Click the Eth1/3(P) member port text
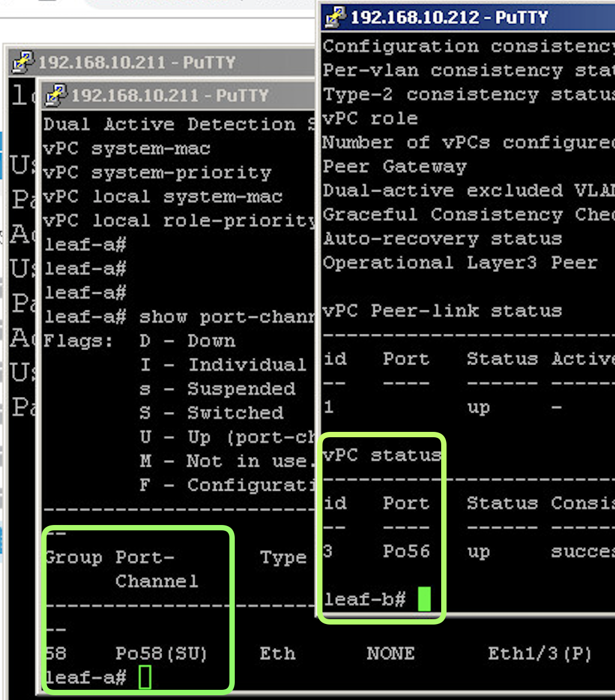This screenshot has height=700, width=615. [539, 653]
